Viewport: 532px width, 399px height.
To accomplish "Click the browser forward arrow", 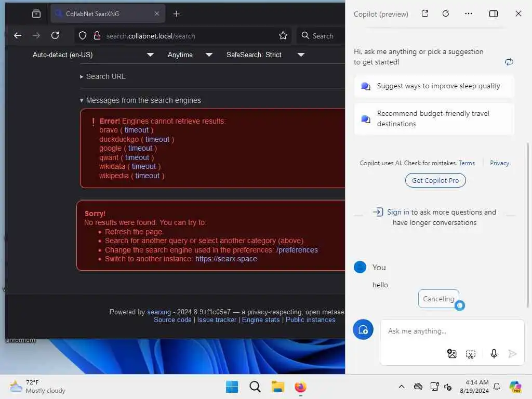I will click(x=36, y=36).
